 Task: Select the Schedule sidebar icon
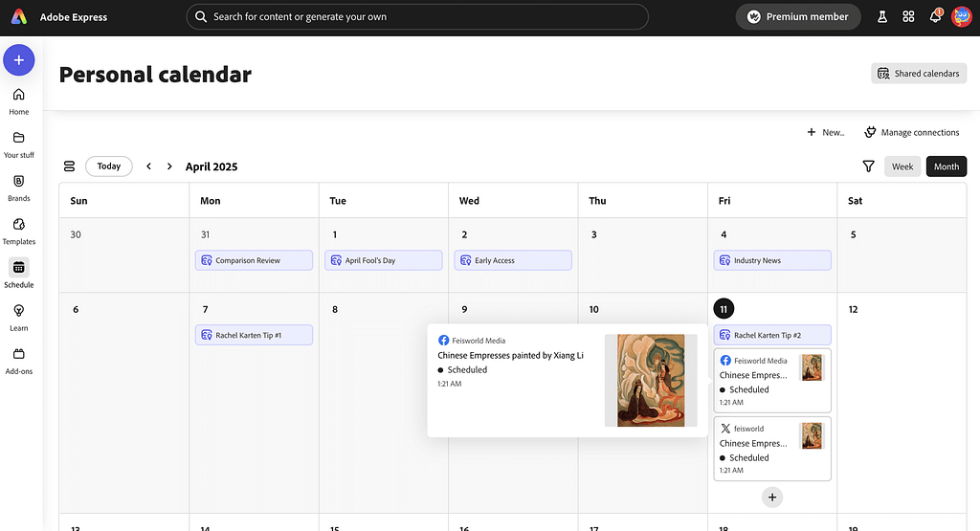[19, 267]
